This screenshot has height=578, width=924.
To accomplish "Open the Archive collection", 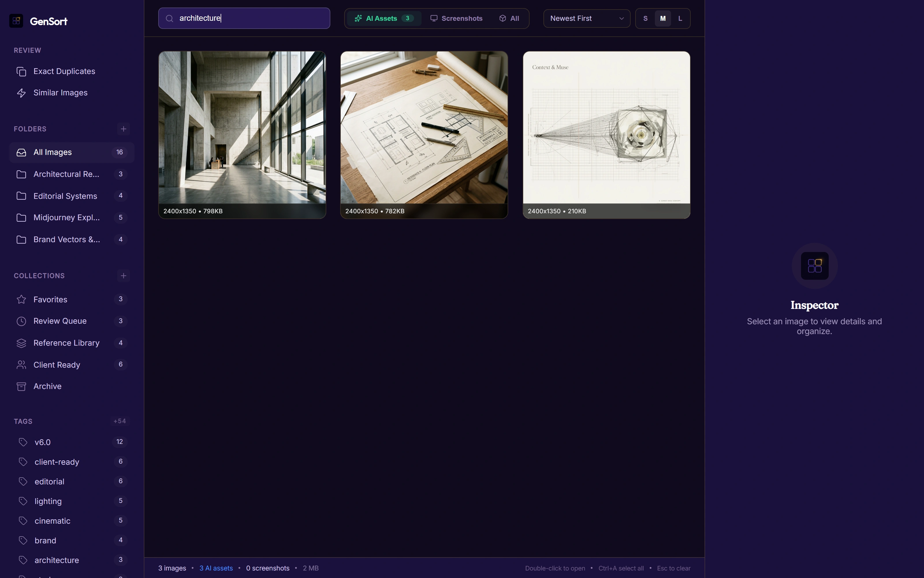I will [72, 386].
